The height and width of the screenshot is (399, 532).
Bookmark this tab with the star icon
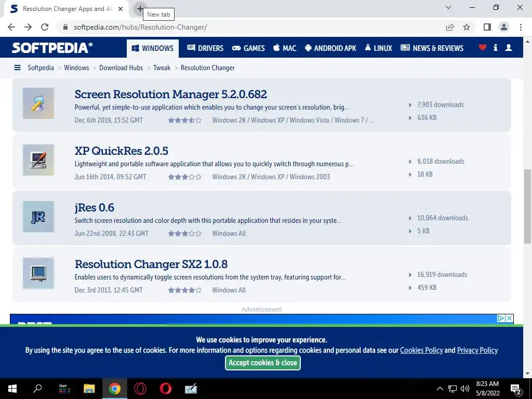[467, 27]
